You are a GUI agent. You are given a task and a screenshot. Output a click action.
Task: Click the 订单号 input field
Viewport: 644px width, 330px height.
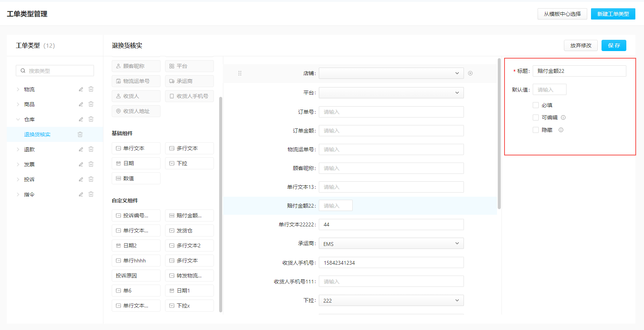pos(391,112)
